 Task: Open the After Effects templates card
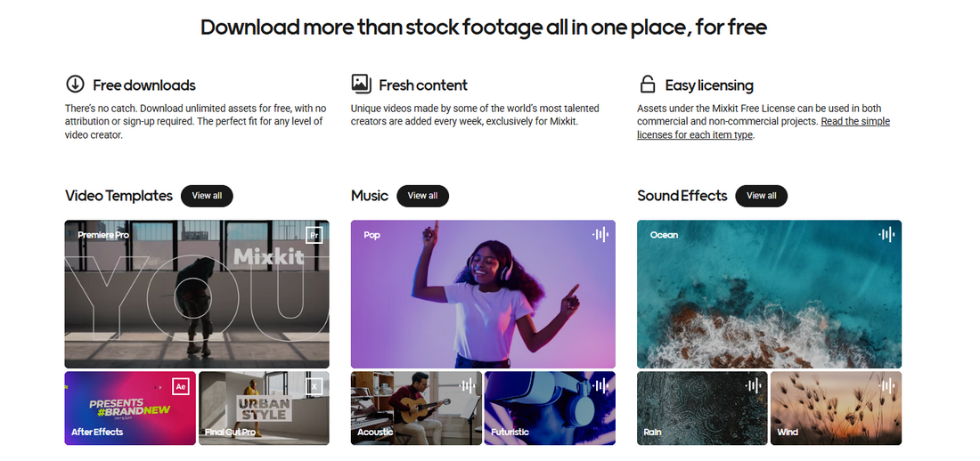click(x=130, y=408)
